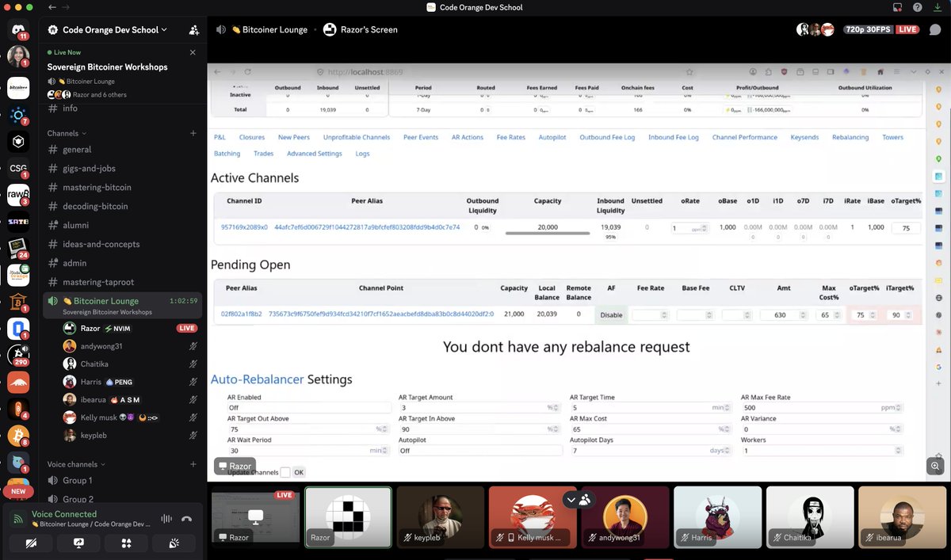Open the orange Bitcoin logo server

[18, 436]
